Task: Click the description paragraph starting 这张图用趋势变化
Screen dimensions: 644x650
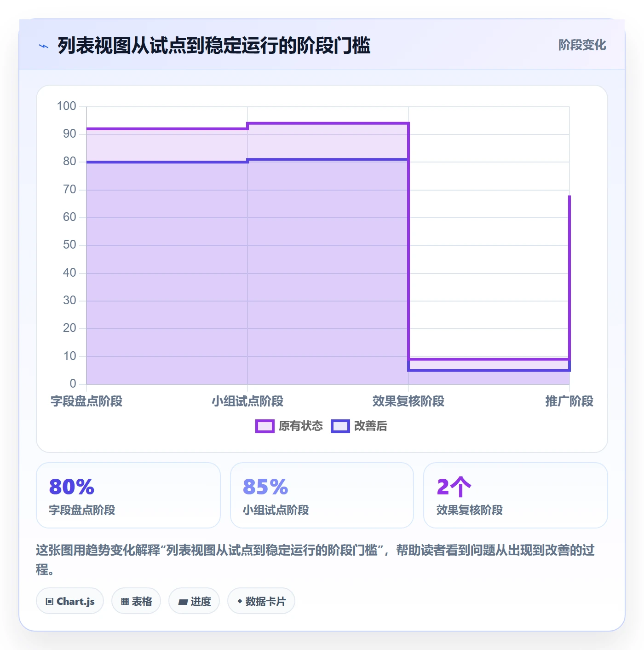Action: click(316, 560)
